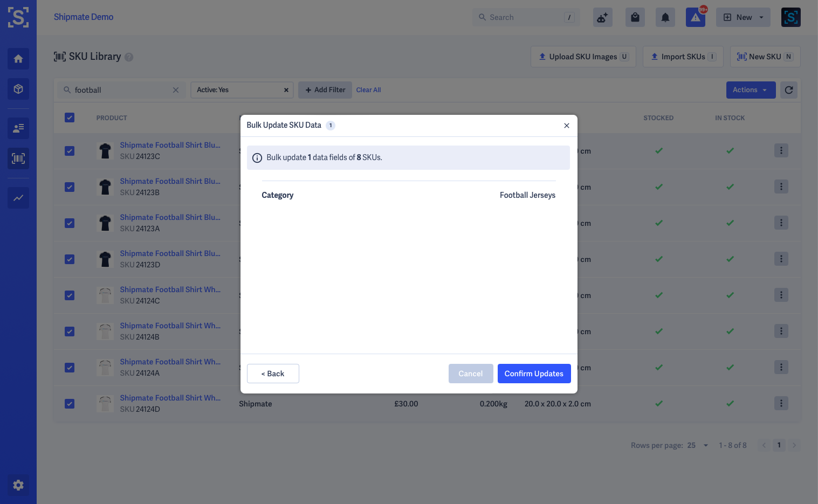Remove the Active: Yes filter

pyautogui.click(x=286, y=90)
